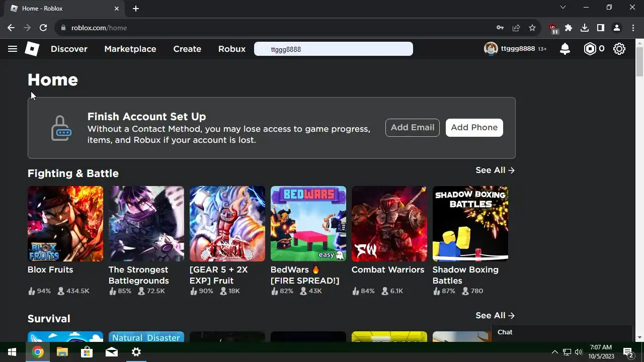This screenshot has width=644, height=362.
Task: Click the Add Phone button
Action: coord(474,128)
